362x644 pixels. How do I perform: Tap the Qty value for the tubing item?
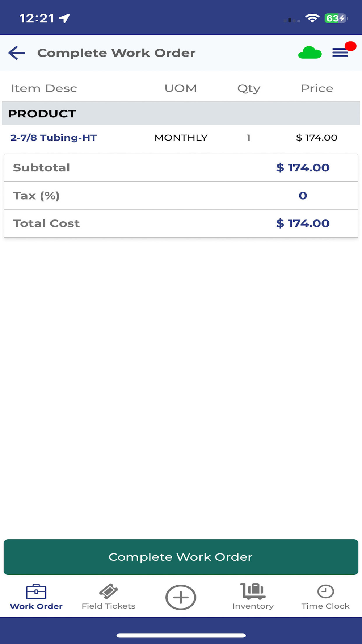(x=248, y=138)
